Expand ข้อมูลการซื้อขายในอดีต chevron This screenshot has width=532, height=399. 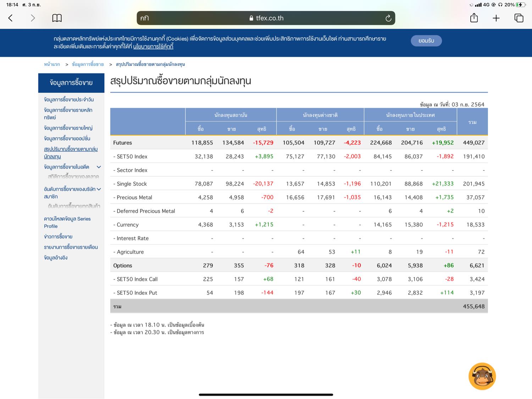99,167
